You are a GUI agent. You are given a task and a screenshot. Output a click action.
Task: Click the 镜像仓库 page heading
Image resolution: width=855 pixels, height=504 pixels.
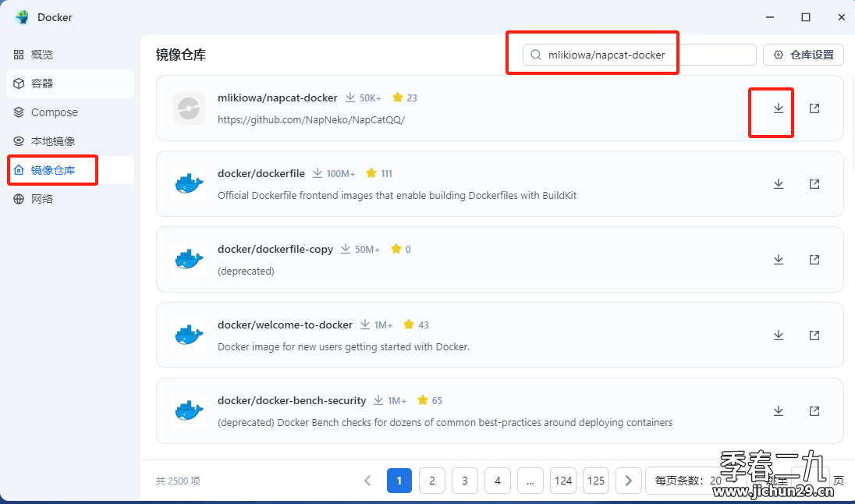pyautogui.click(x=180, y=55)
